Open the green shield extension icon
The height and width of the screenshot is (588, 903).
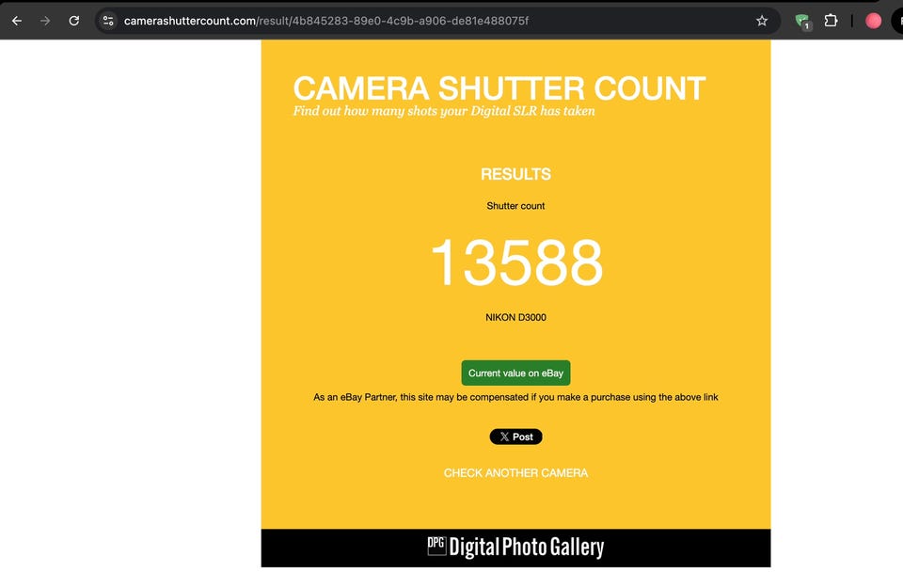802,22
